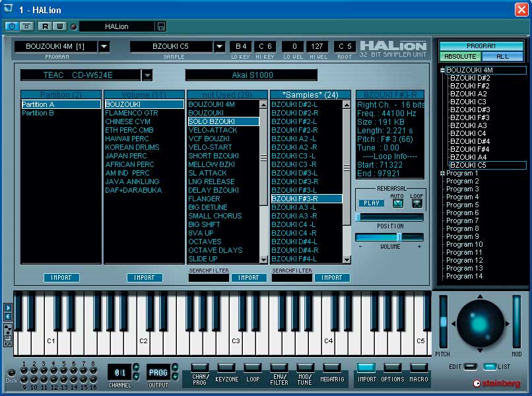Click the save preset disk icon
This screenshot has height=396, width=532.
(162, 26)
